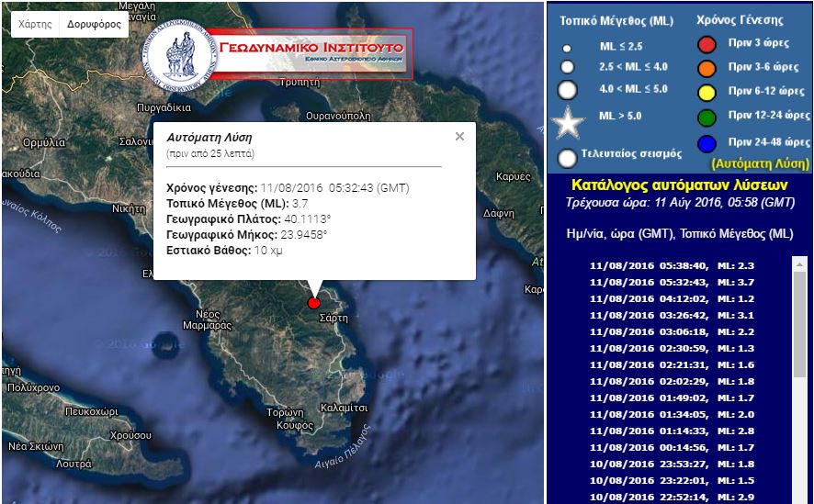Click the Τελευταίος σεισμός circle icon
814x504 pixels.
(567, 157)
